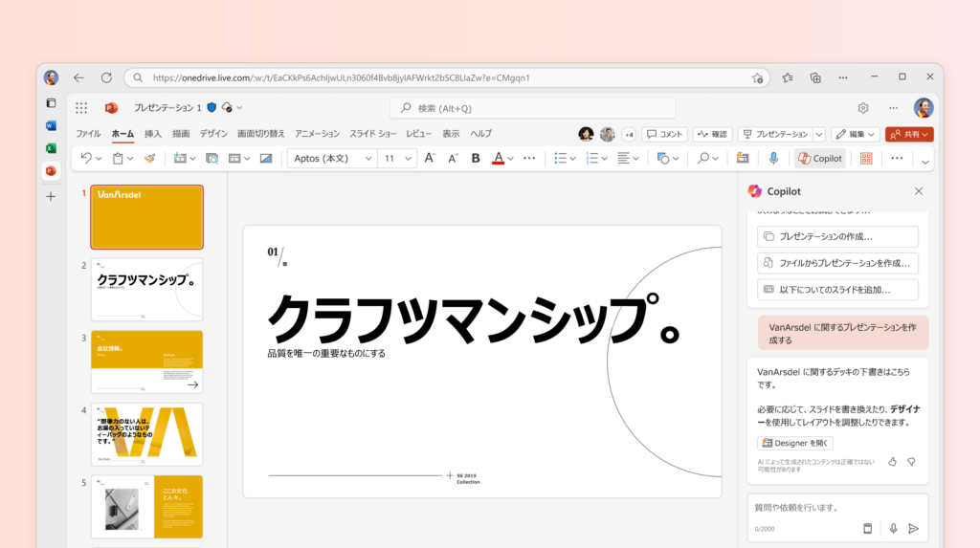Insert a new slide icon
The width and height of the screenshot is (980, 548).
click(180, 159)
